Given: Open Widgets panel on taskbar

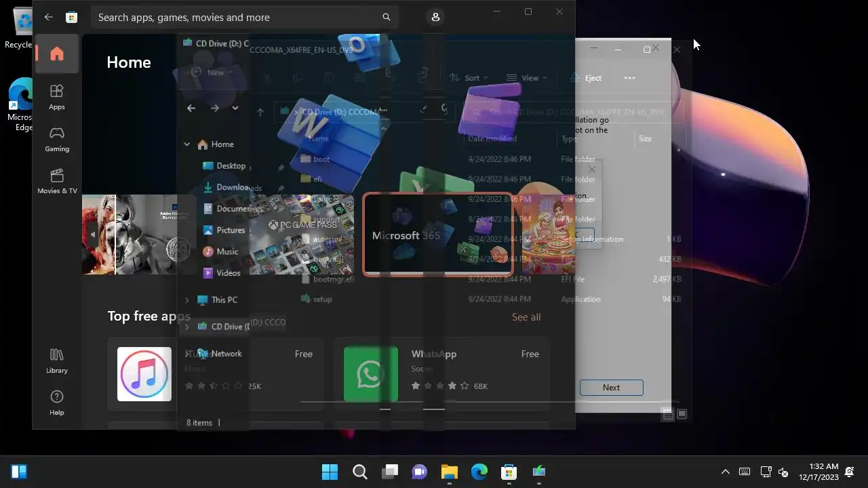Looking at the screenshot, I should [19, 472].
